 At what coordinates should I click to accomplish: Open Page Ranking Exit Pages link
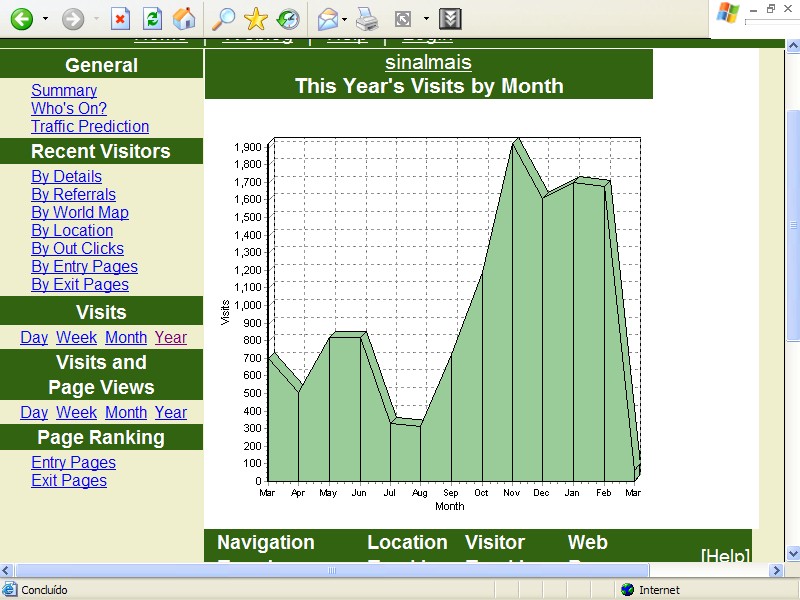[69, 481]
